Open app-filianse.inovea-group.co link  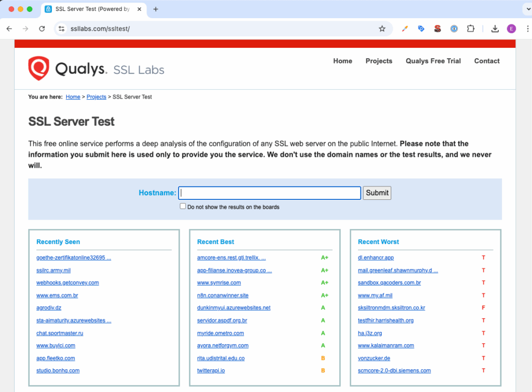tap(234, 271)
